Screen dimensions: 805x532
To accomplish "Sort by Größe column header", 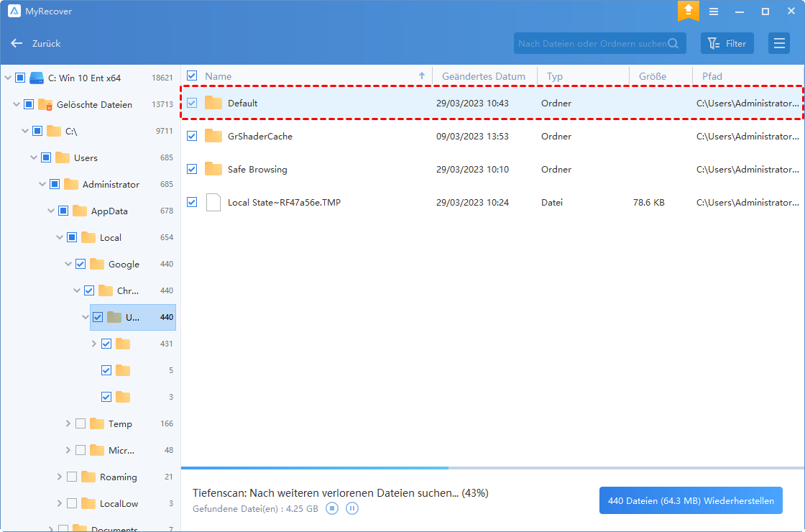I will (x=653, y=76).
